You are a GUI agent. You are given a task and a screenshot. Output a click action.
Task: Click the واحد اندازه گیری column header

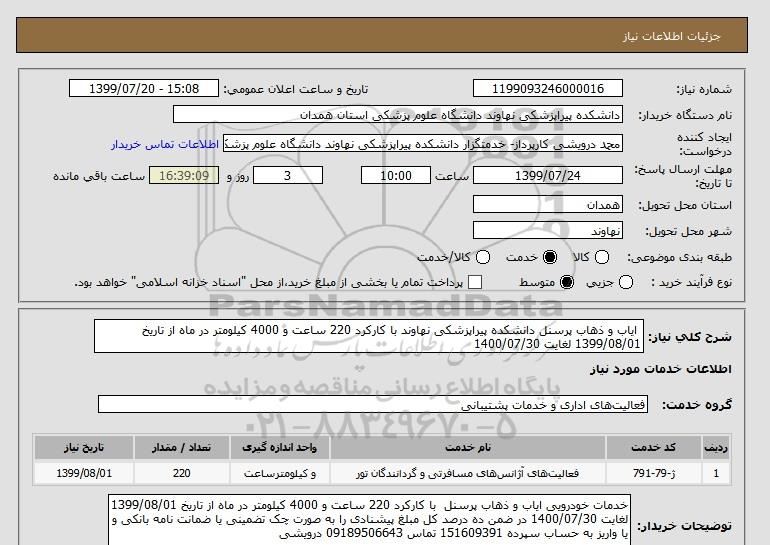pos(279,447)
